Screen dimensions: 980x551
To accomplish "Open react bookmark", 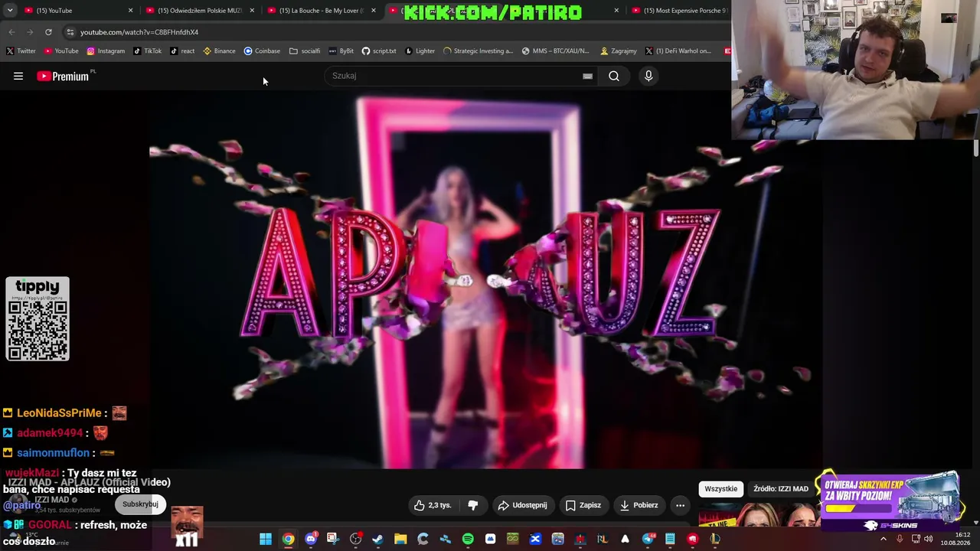I will coord(182,51).
